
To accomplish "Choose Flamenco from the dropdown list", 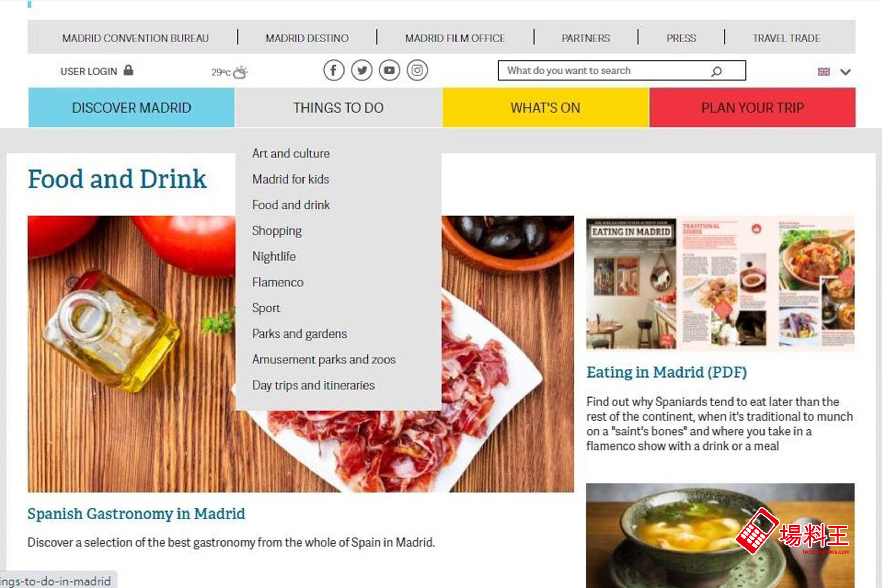I will click(277, 282).
